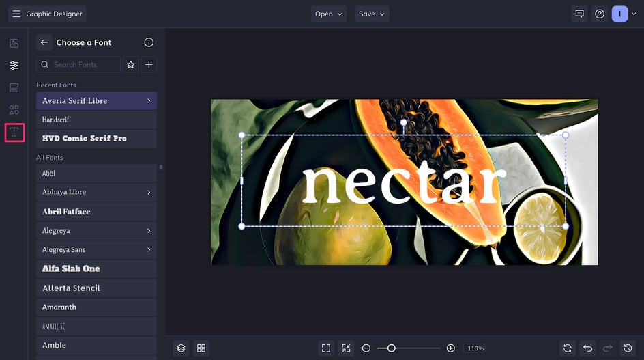Zoom in with plus icon

pyautogui.click(x=450, y=348)
